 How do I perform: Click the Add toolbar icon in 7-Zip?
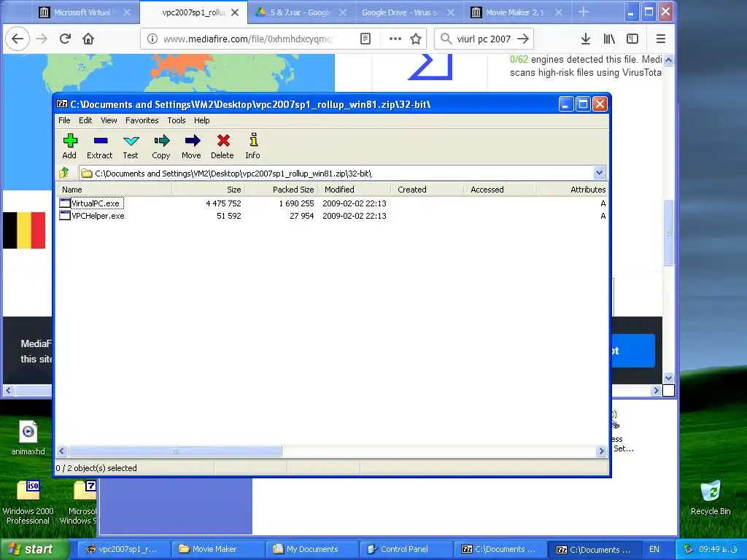[x=69, y=146]
